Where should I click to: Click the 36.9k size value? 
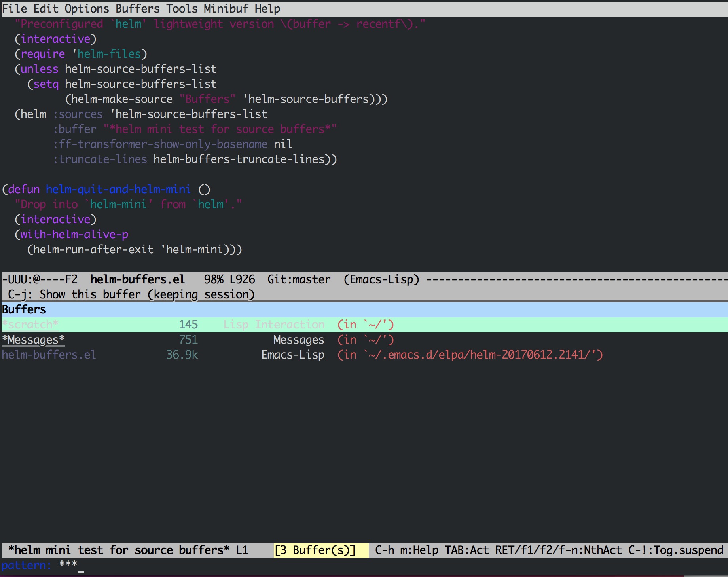click(182, 355)
